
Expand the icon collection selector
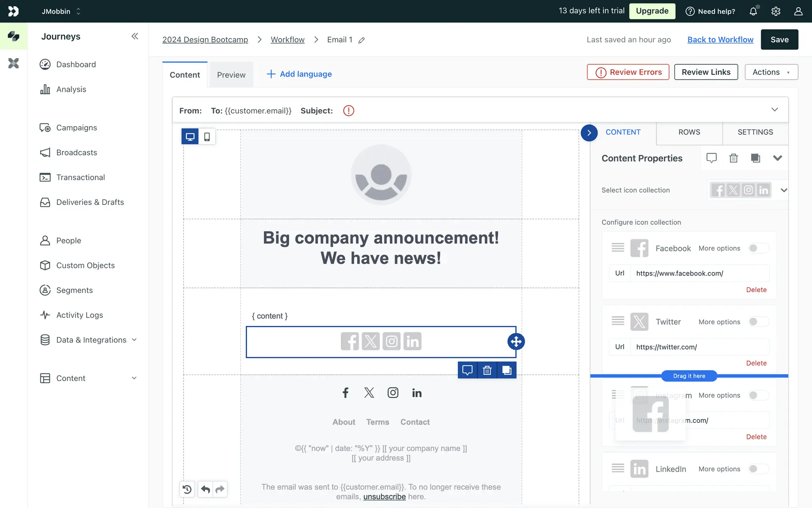(x=783, y=190)
